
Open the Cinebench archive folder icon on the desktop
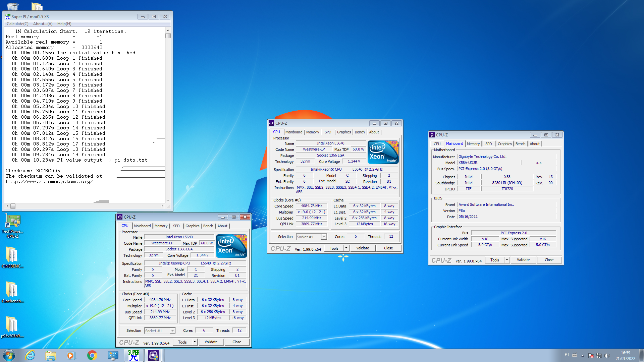13,292
